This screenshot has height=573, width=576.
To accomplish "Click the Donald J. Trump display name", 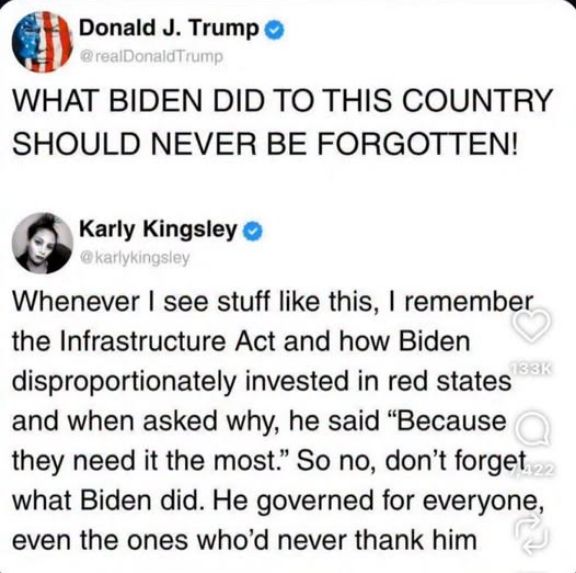I will pos(169,28).
